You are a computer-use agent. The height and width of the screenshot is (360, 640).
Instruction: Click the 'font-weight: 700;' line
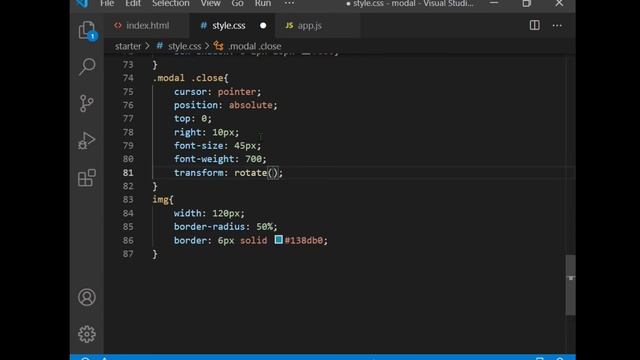click(x=220, y=159)
